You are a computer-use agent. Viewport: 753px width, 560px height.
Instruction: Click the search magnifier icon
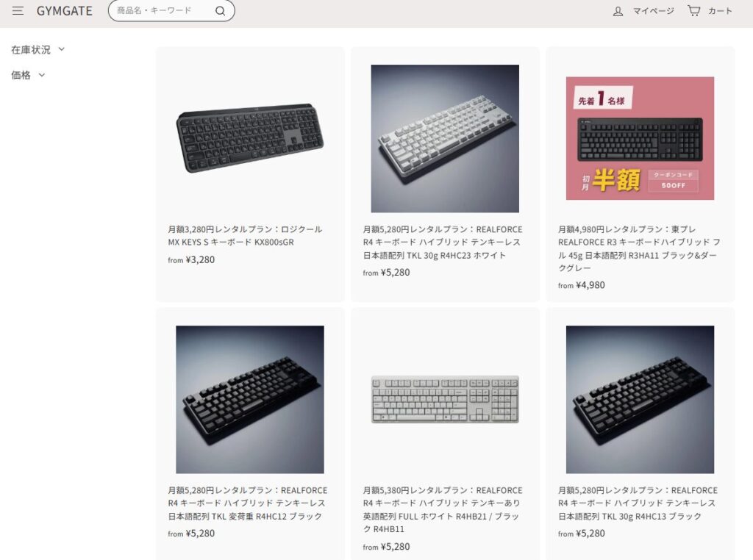tap(220, 11)
